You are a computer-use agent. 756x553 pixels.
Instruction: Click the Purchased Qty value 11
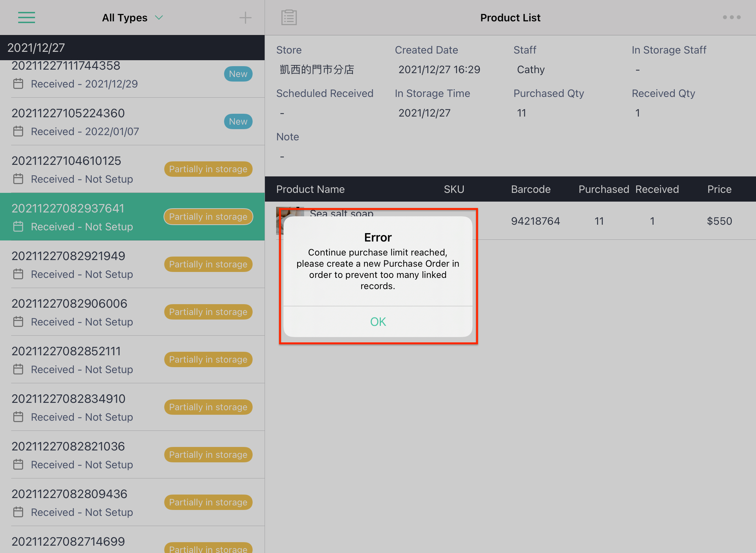tap(521, 113)
